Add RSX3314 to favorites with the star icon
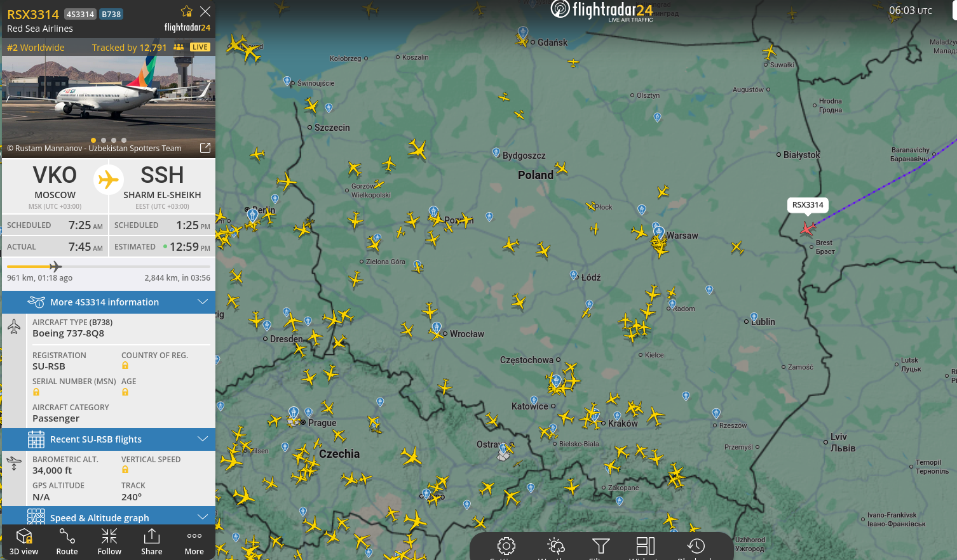The image size is (957, 560). point(187,11)
